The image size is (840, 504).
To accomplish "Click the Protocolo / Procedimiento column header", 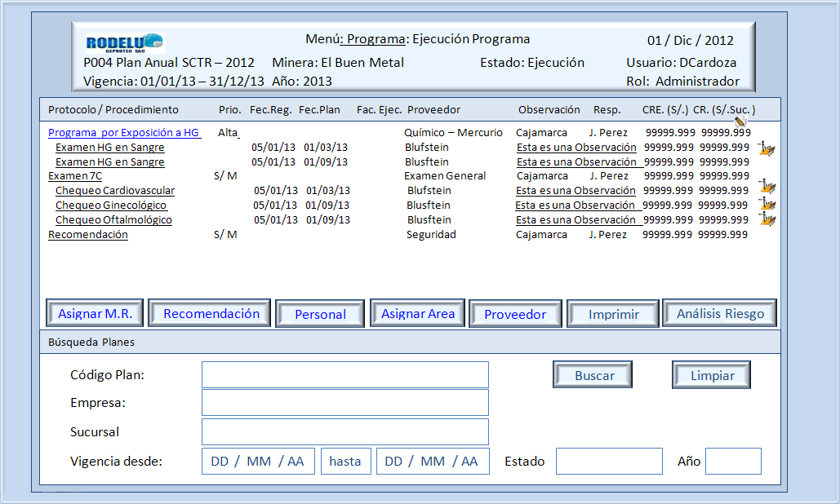I will coord(113,109).
